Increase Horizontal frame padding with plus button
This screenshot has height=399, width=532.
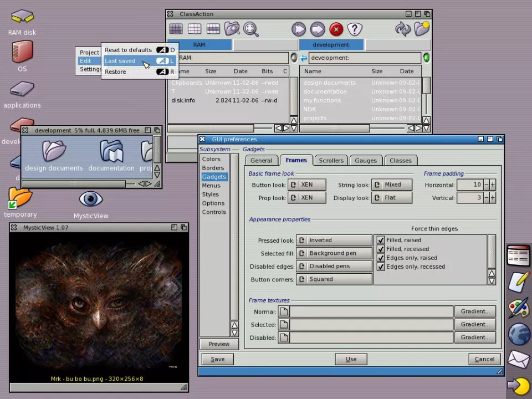pos(493,185)
